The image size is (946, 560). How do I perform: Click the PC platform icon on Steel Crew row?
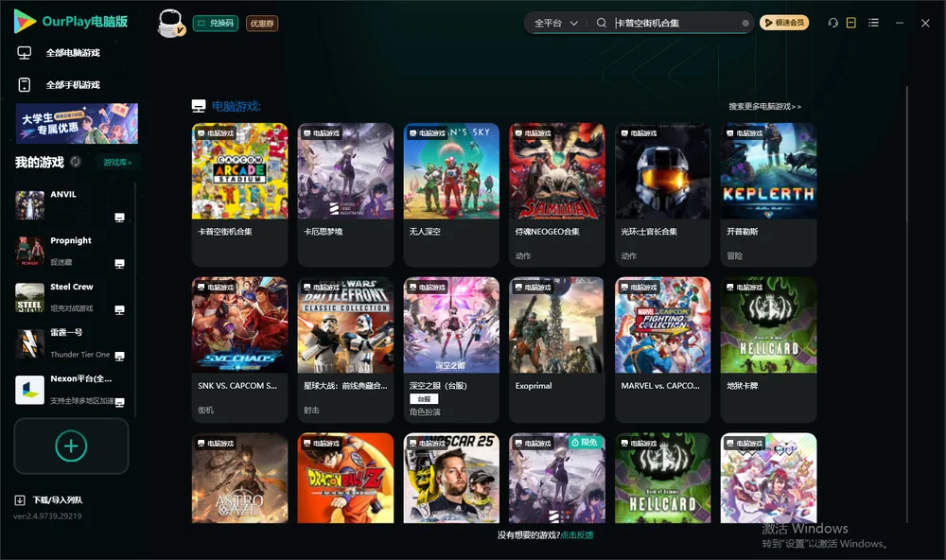tap(119, 309)
